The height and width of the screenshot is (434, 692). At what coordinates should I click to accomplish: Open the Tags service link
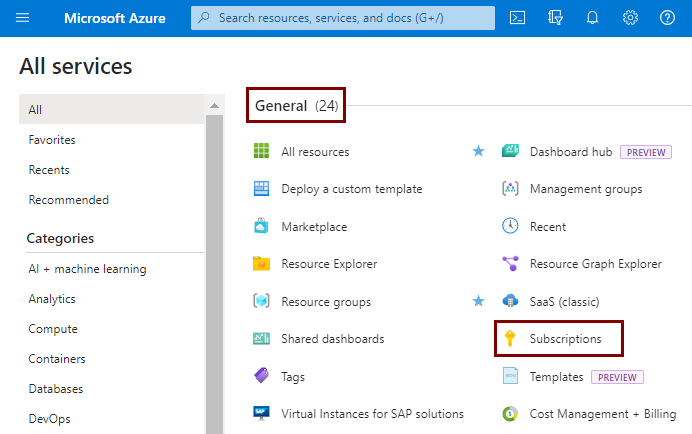coord(293,377)
